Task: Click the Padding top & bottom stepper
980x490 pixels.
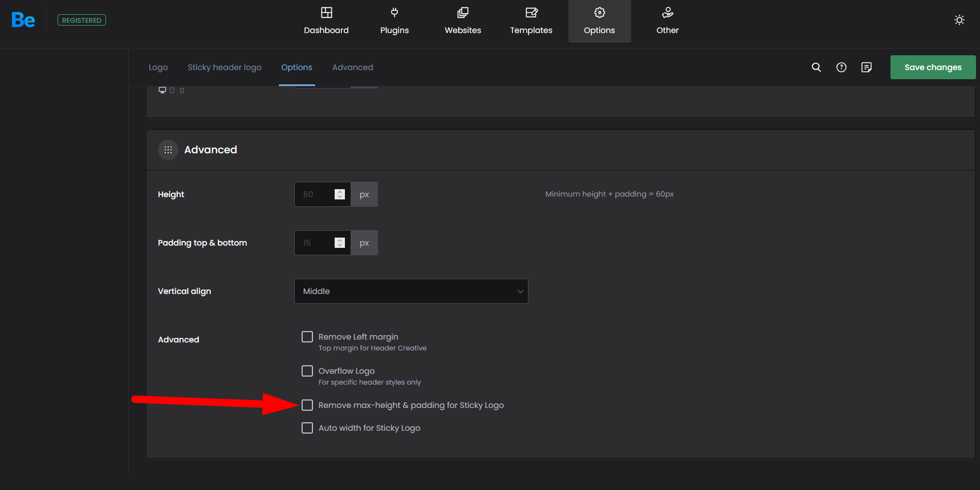Action: (x=340, y=243)
